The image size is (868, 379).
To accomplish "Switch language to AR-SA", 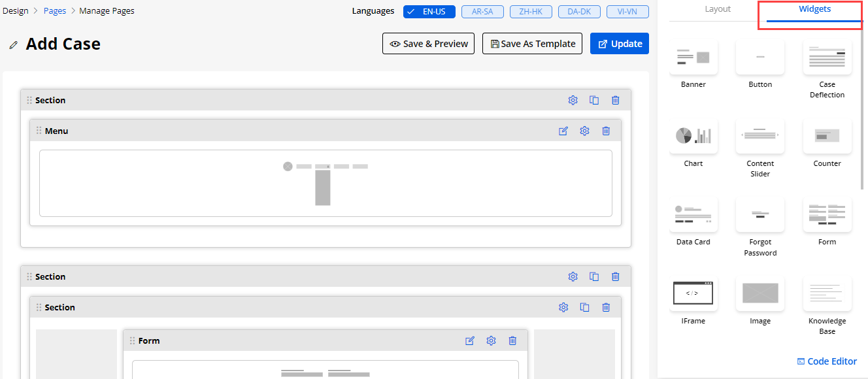I will (x=482, y=11).
